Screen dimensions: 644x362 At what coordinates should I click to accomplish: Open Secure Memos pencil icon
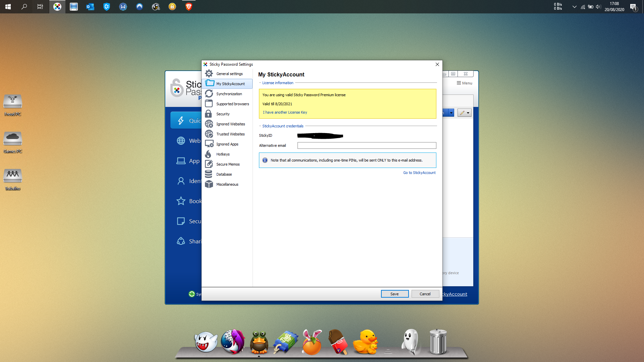click(x=209, y=164)
